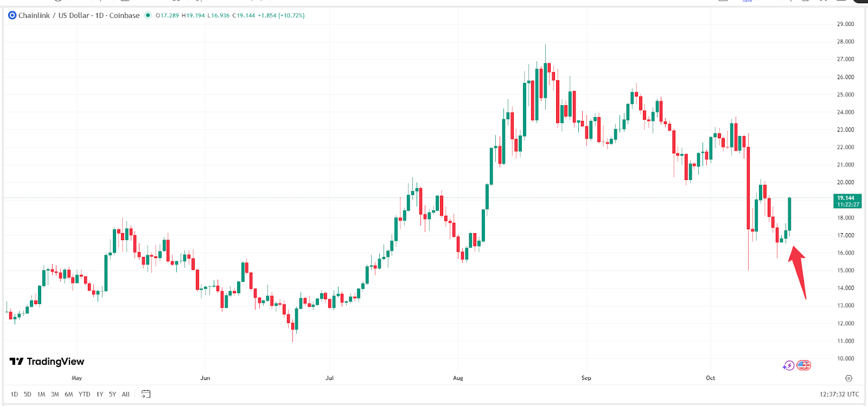Click the red arrow annotation

click(798, 271)
